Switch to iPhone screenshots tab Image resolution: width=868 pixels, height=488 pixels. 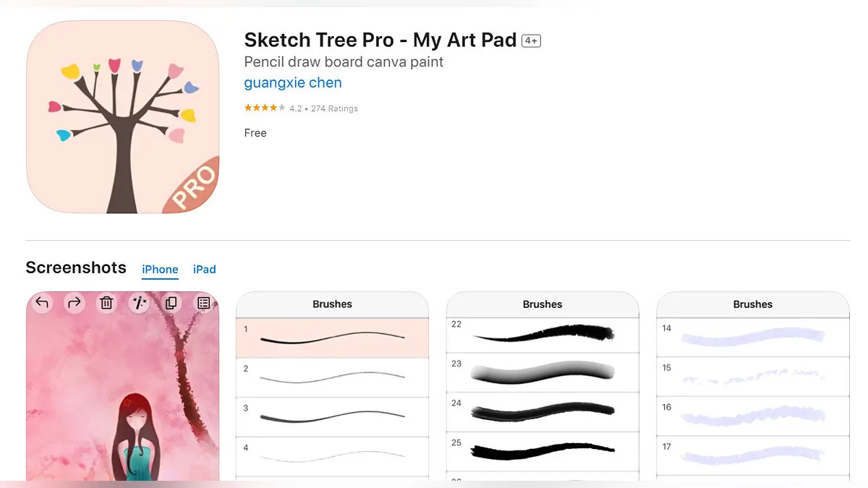pos(160,269)
